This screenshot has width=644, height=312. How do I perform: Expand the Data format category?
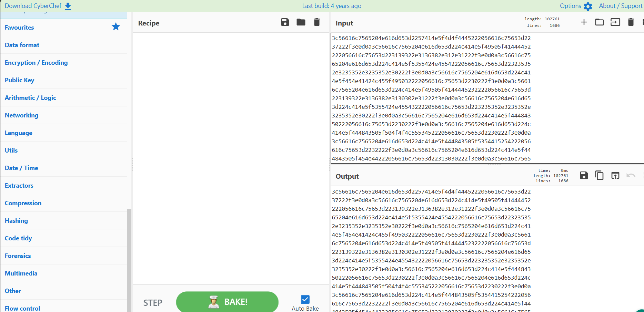tap(22, 45)
